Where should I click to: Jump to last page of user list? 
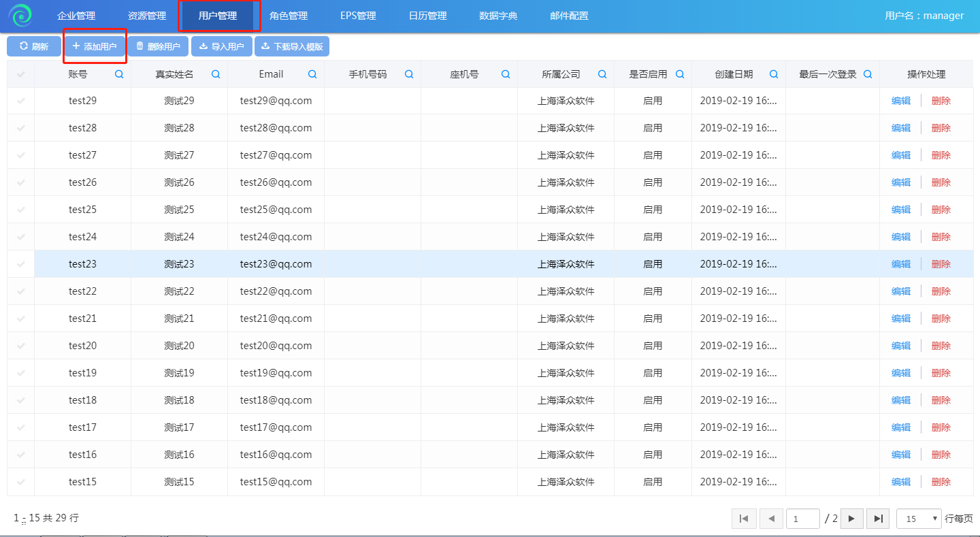pyautogui.click(x=878, y=519)
